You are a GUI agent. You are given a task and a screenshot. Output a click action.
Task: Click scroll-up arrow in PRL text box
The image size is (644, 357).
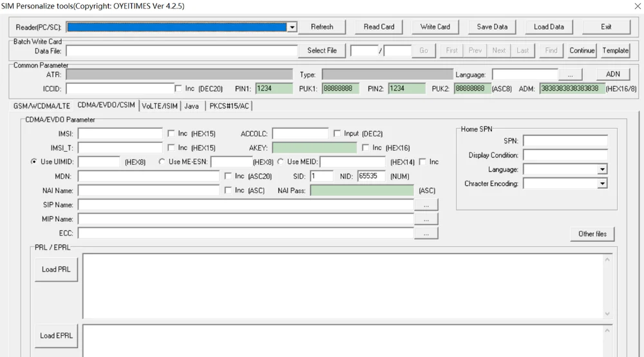[607, 260]
